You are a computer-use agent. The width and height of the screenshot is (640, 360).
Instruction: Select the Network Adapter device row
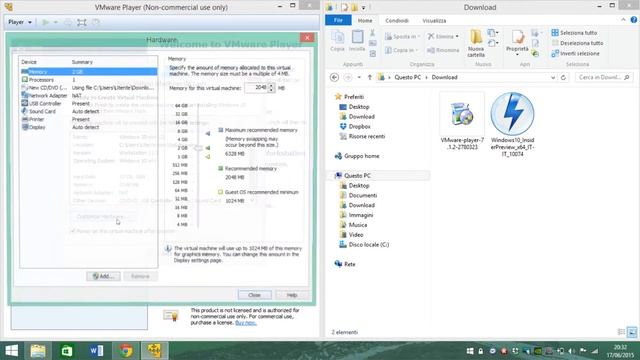pyautogui.click(x=89, y=95)
